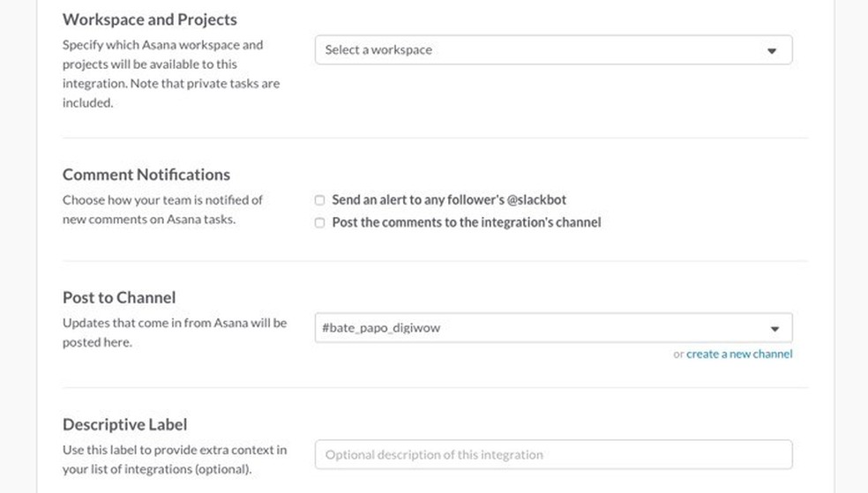Click the Comment Notifications heading
Viewport: 868px width, 493px height.
pyautogui.click(x=146, y=175)
